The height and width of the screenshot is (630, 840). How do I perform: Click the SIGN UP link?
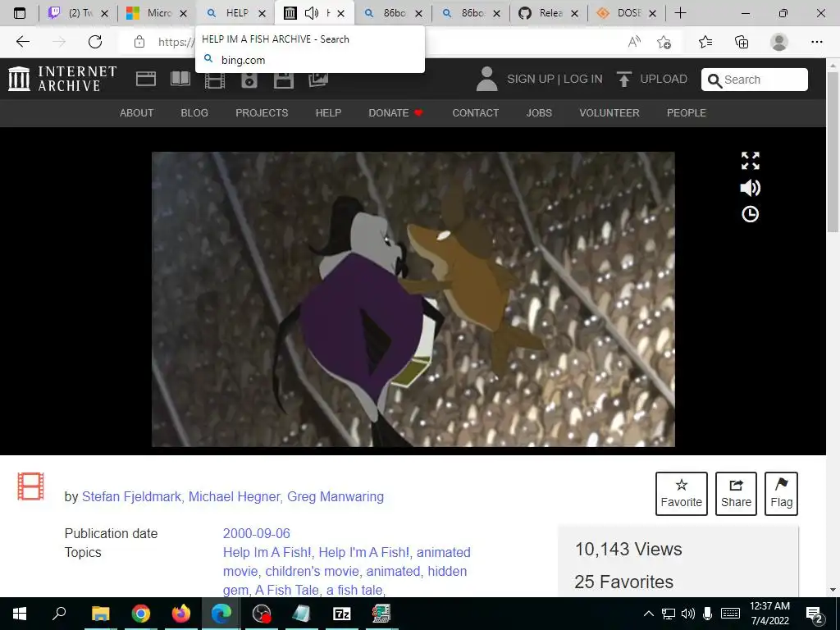pyautogui.click(x=531, y=80)
